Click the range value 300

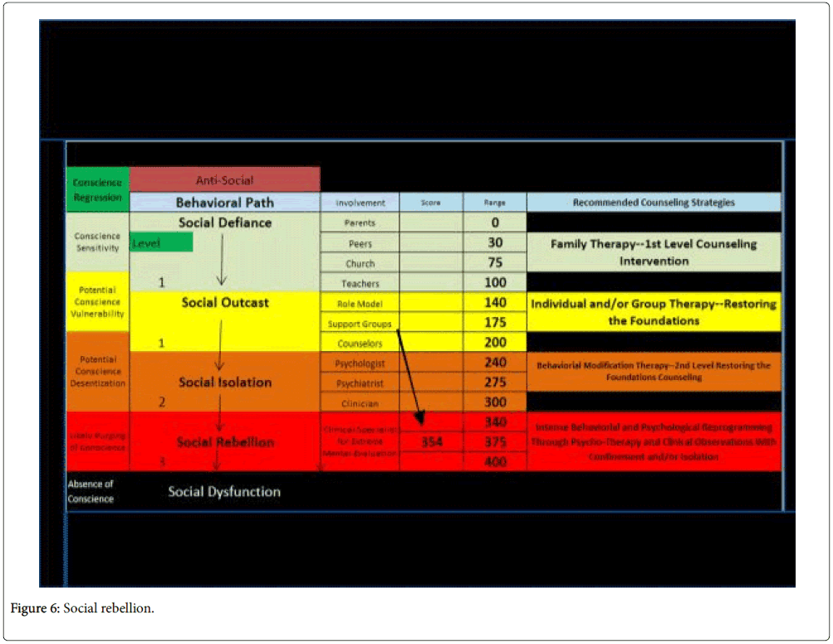point(495,402)
